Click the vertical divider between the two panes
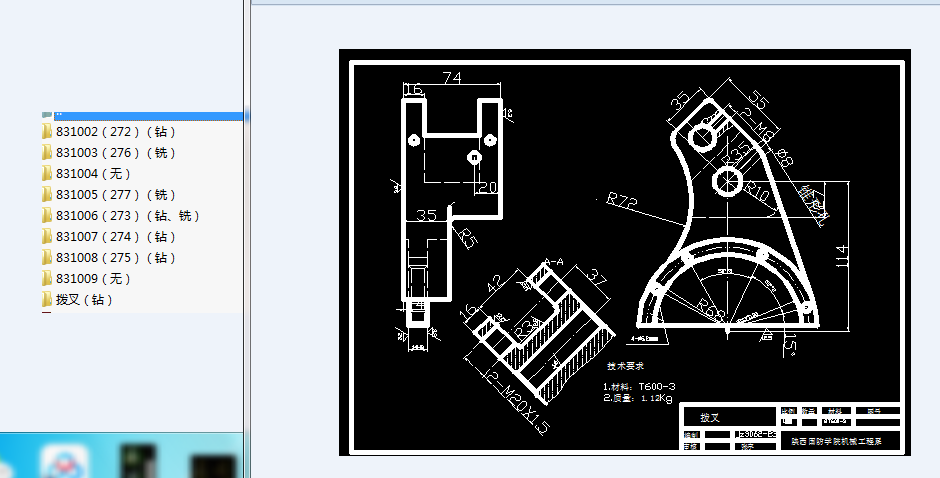Image resolution: width=940 pixels, height=478 pixels. 247,240
